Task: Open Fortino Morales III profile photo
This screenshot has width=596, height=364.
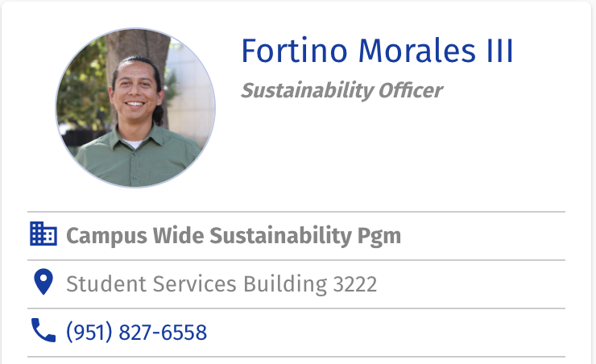Action: 135,108
